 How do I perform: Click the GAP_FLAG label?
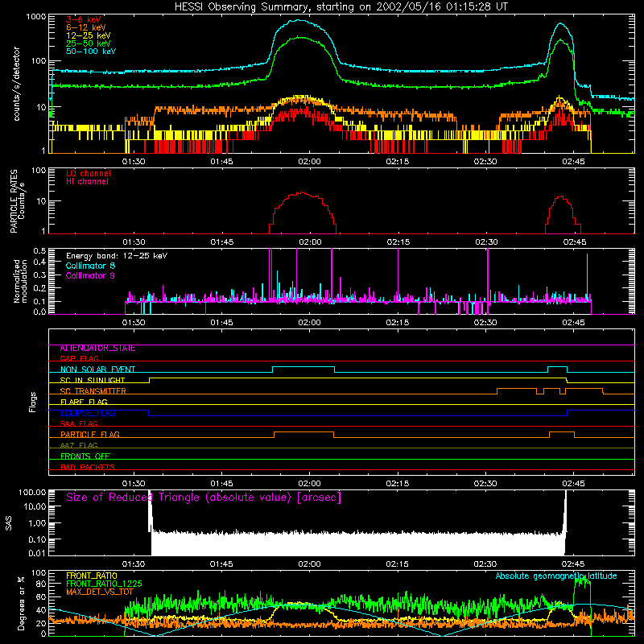click(79, 358)
